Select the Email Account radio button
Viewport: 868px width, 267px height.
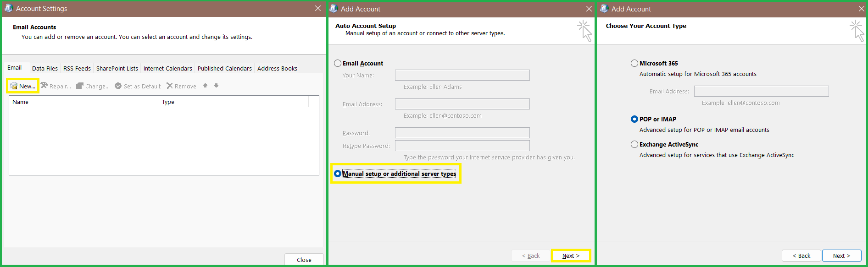pos(338,63)
